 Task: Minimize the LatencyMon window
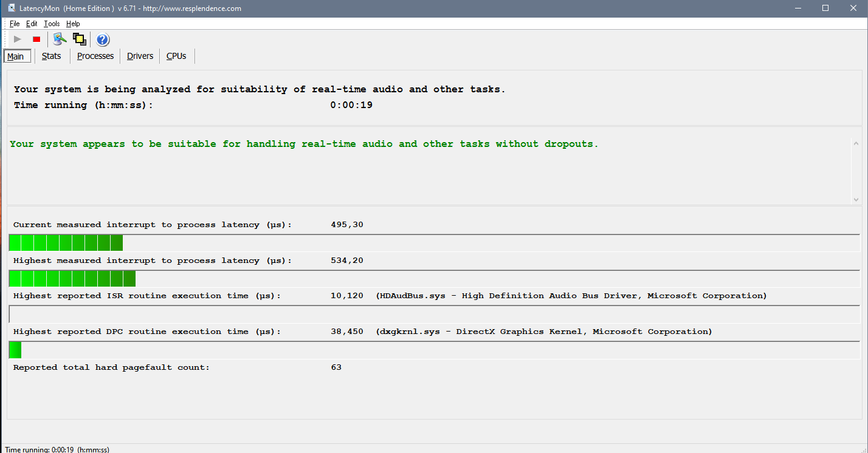798,9
